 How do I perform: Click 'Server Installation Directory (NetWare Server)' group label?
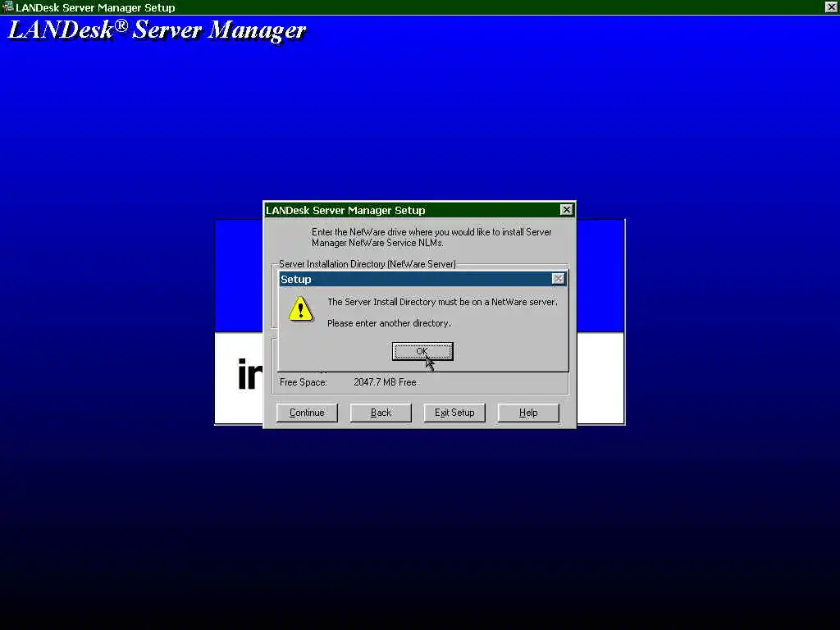pos(367,264)
